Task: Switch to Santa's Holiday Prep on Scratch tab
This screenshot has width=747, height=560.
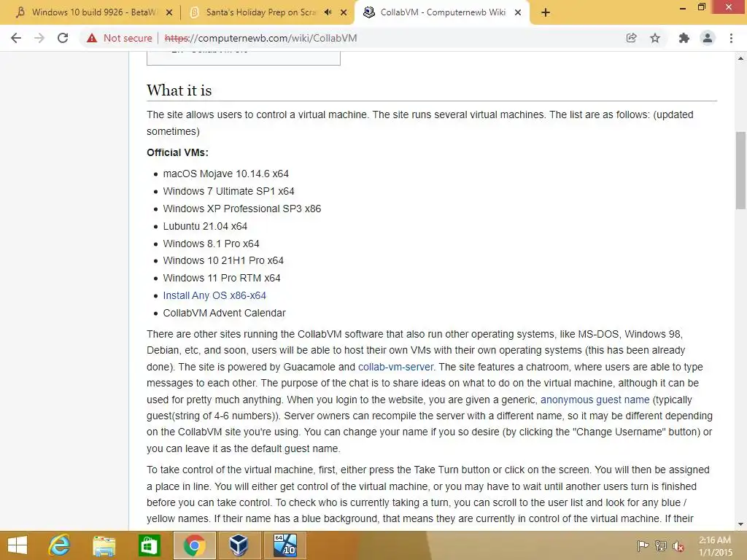Action: [267, 12]
